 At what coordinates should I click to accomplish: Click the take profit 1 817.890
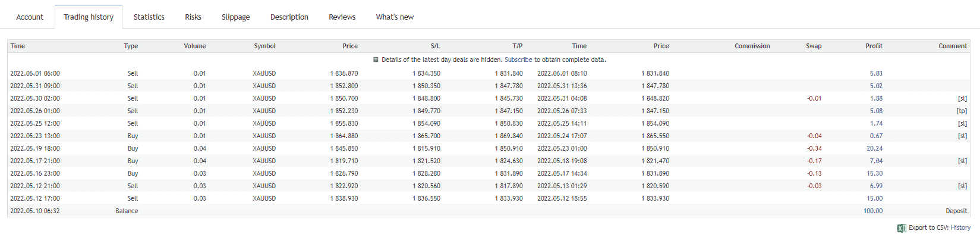pos(509,186)
